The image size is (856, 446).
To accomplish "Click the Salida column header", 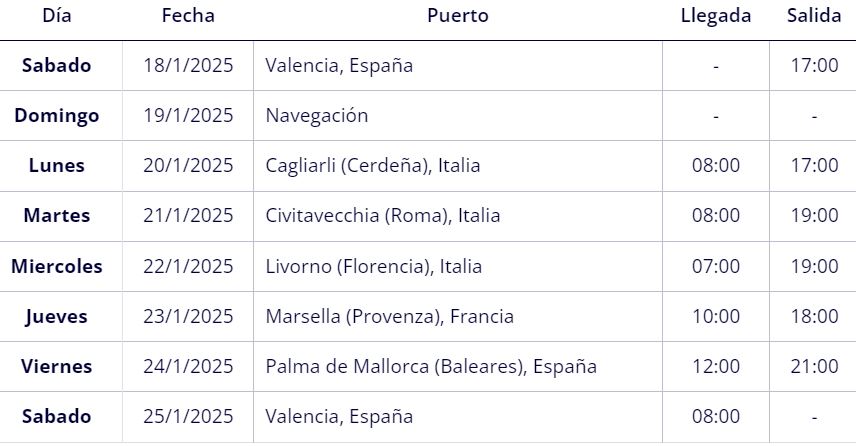I will 814,15.
